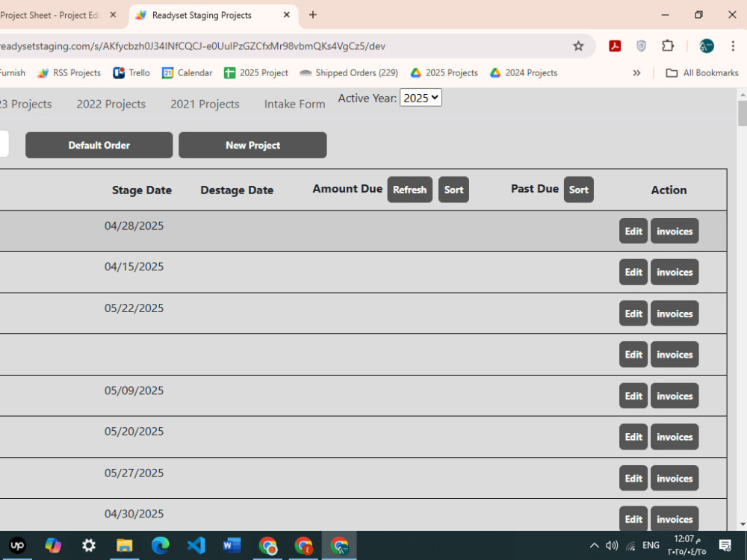Open the 2025 Project sheet bookmark

point(256,73)
